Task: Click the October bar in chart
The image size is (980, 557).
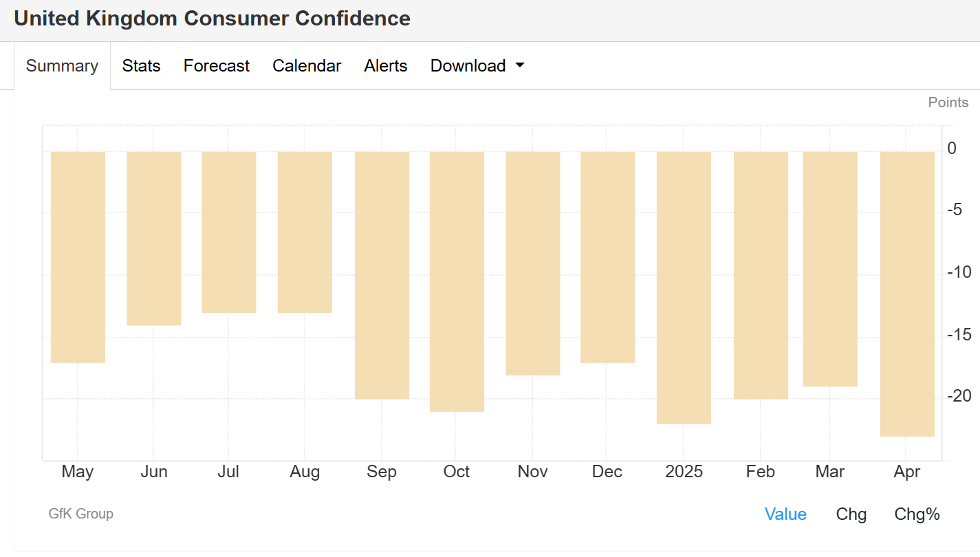Action: [x=457, y=281]
